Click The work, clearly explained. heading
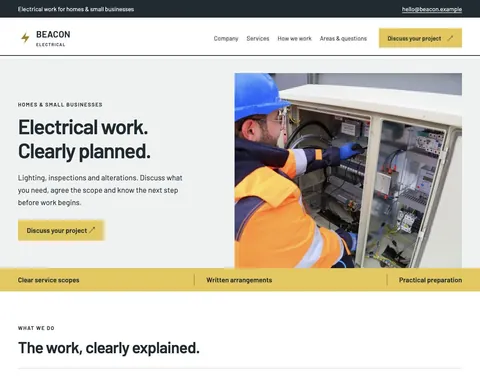This screenshot has width=480, height=378. click(x=109, y=348)
